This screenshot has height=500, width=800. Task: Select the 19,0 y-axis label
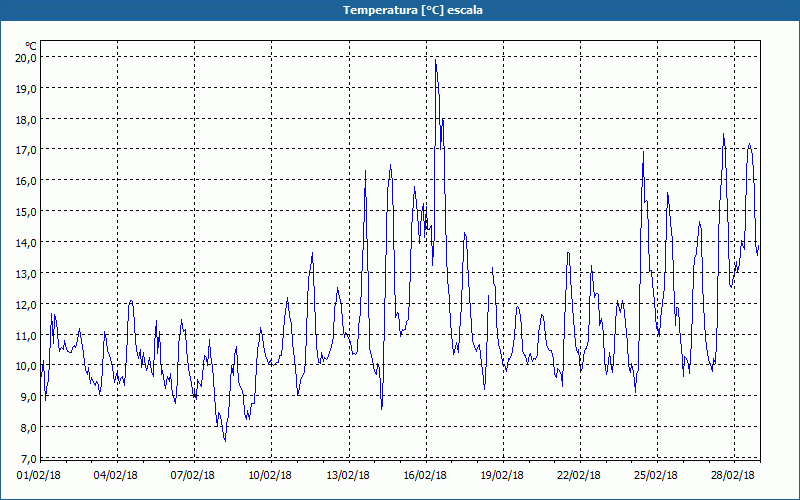(x=26, y=89)
